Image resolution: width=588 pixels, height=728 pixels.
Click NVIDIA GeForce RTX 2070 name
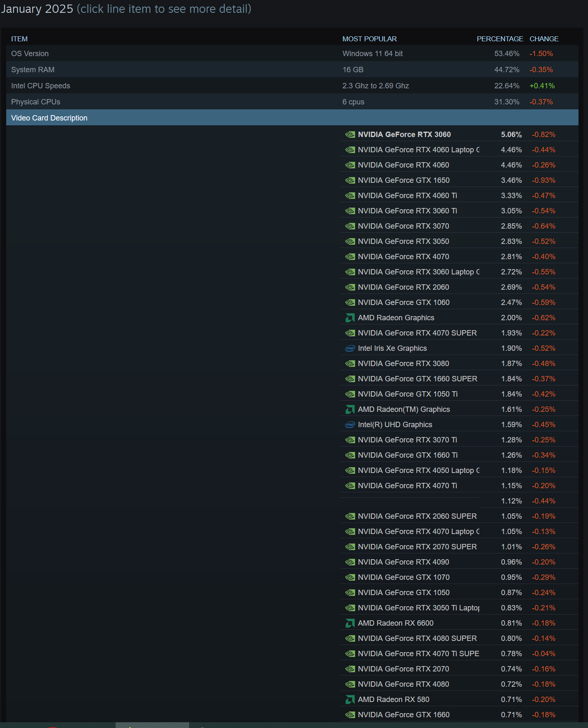point(403,669)
